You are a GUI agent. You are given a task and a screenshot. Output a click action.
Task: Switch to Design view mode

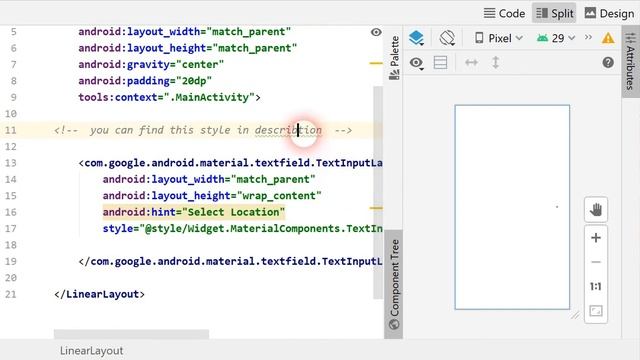(609, 13)
